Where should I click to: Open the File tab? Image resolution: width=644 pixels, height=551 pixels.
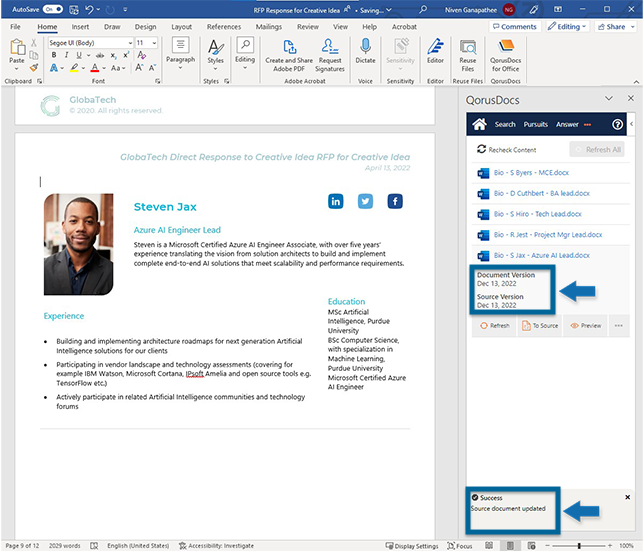pos(15,27)
